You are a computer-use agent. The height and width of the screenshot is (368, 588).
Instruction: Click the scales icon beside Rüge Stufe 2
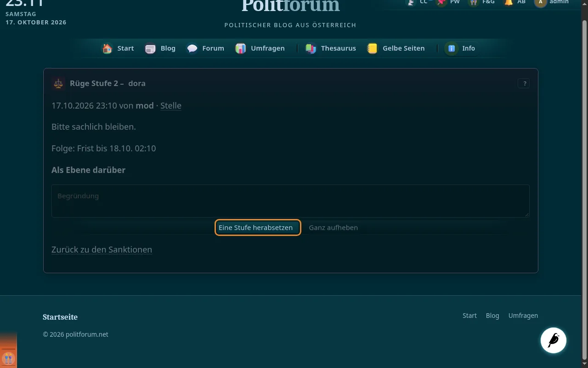(58, 83)
